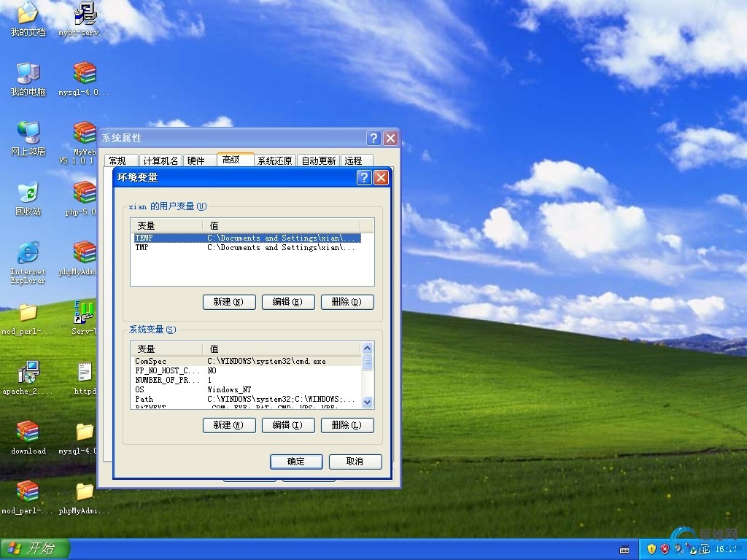
Task: Select the Network Neighborhood (网上邻居) icon
Action: 28,139
